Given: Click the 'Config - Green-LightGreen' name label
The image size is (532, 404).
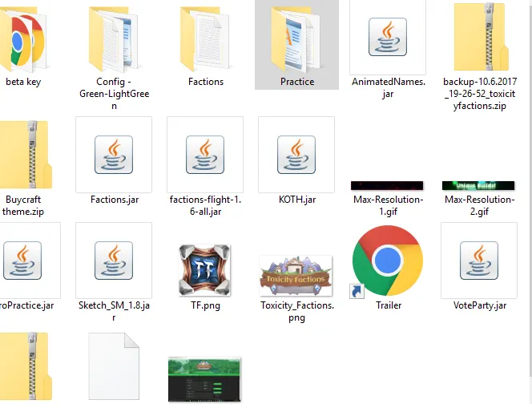Looking at the screenshot, I should [x=115, y=94].
